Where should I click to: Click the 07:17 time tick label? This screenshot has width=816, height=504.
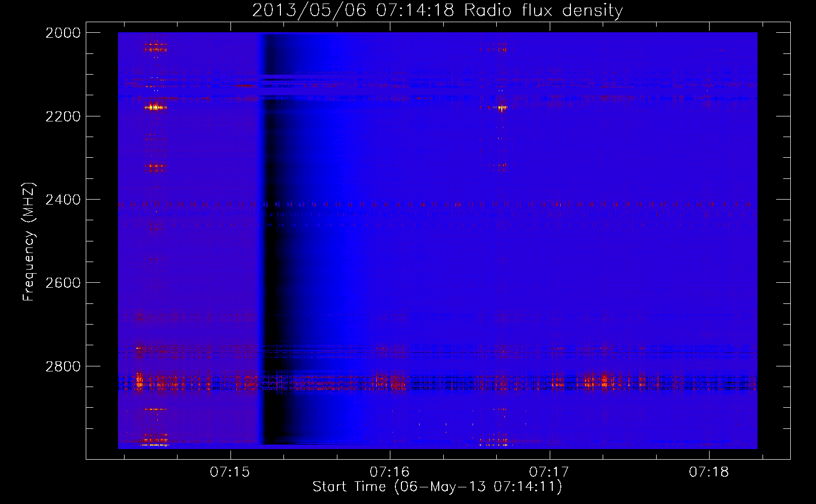coord(549,472)
